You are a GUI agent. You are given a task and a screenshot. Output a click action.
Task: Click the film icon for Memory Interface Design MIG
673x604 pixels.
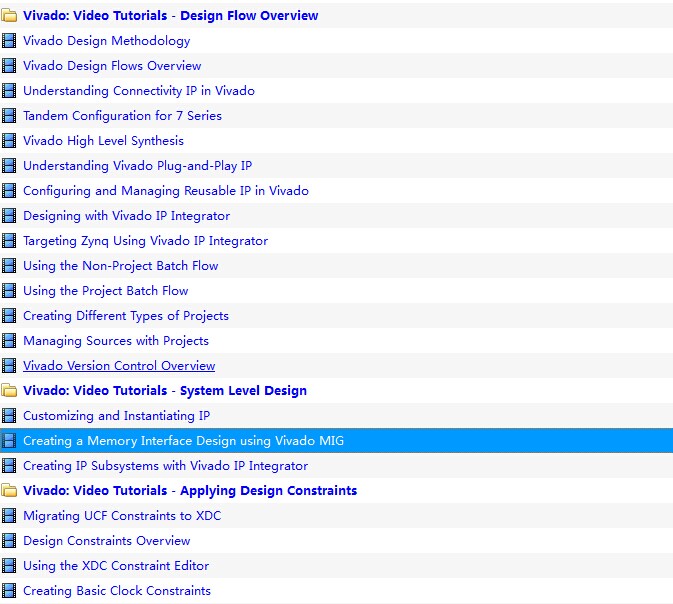[x=9, y=441]
